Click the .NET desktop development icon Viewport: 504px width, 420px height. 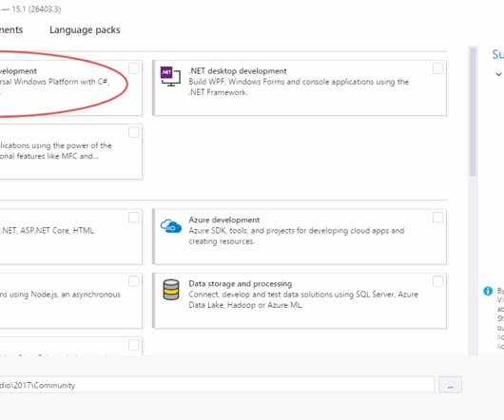(x=170, y=76)
